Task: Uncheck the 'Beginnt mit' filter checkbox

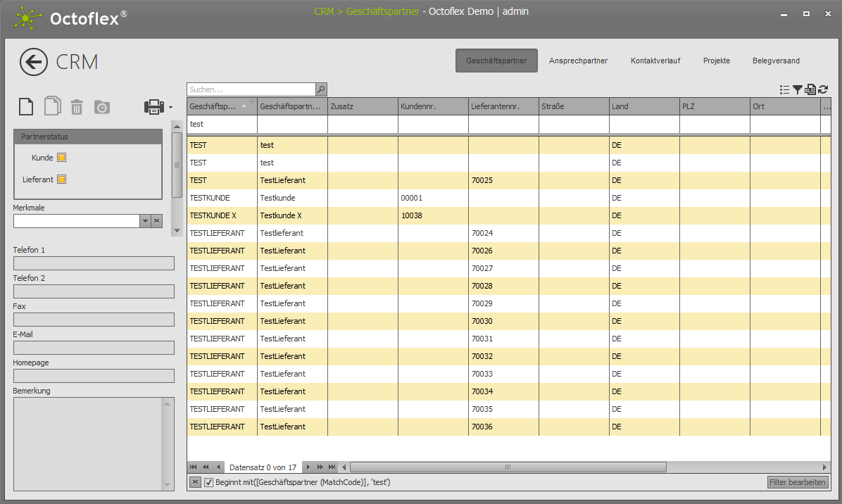Action: [208, 482]
